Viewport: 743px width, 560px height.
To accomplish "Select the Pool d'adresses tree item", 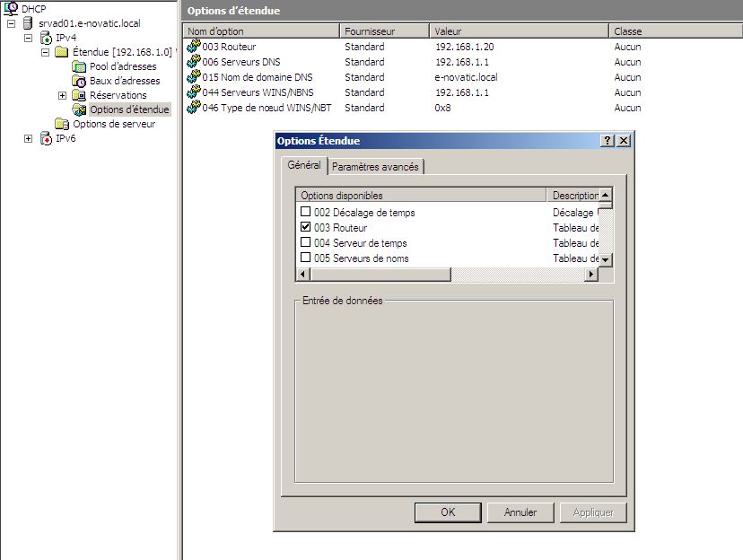I will click(123, 66).
